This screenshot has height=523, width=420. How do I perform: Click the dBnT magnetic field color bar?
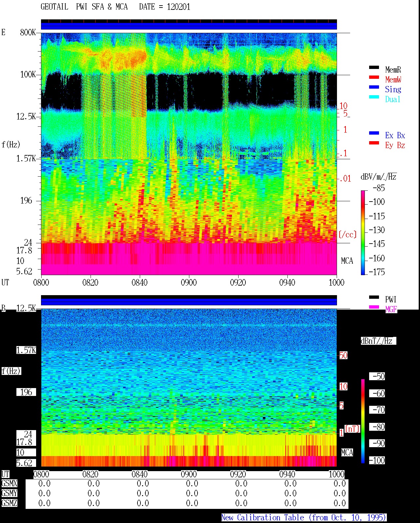(363, 421)
